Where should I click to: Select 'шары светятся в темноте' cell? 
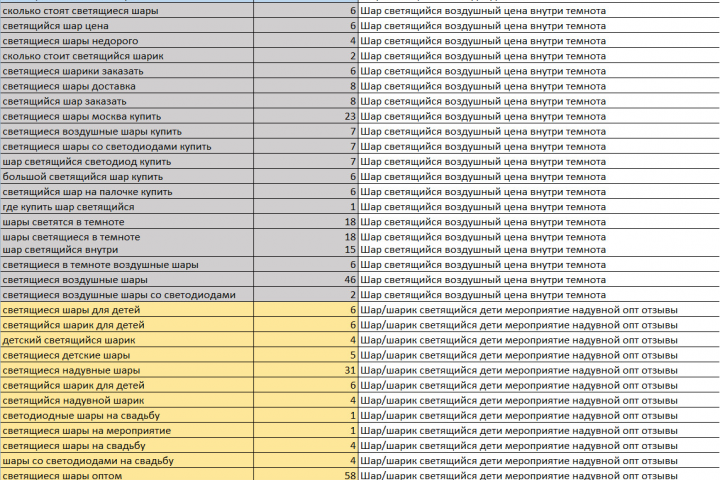[x=127, y=222]
